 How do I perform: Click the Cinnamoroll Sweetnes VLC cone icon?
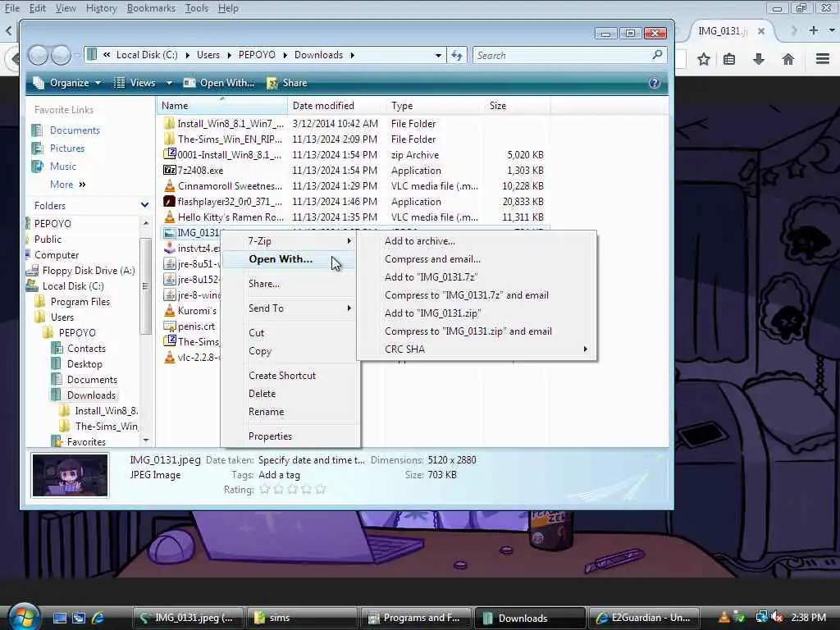[169, 186]
